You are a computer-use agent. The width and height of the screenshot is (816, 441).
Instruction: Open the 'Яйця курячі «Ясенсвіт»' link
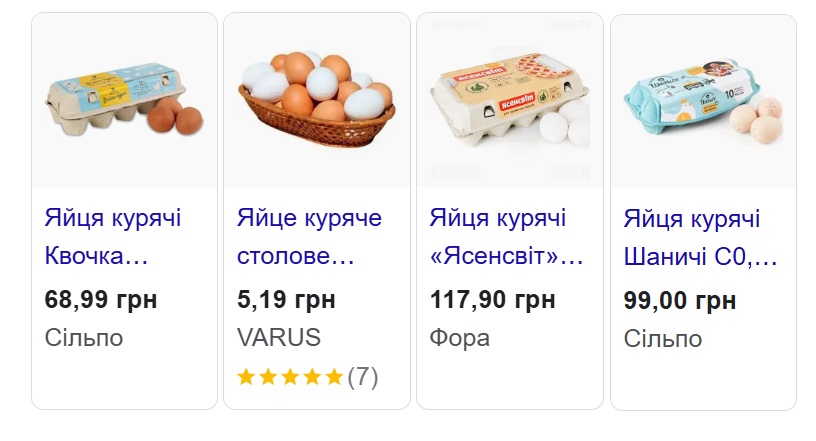[x=506, y=237]
